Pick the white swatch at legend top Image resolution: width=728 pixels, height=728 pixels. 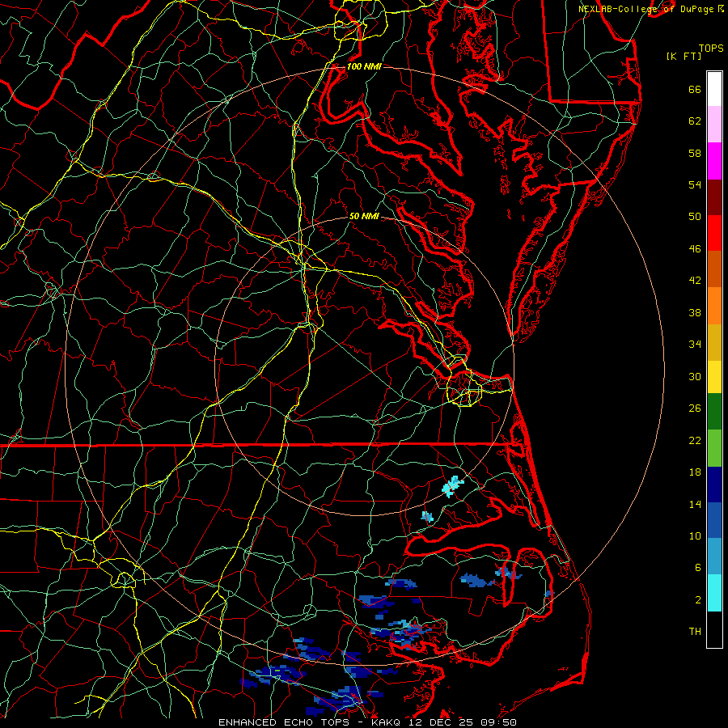pos(714,89)
